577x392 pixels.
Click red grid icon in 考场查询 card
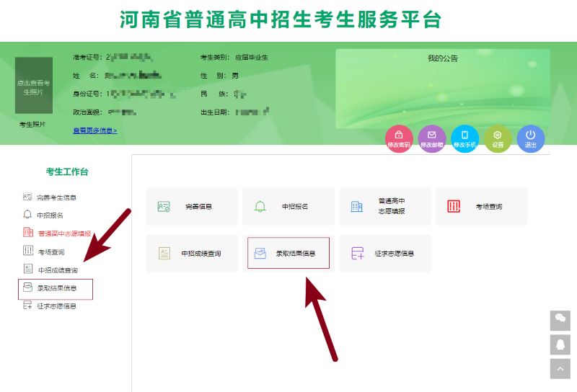(454, 206)
